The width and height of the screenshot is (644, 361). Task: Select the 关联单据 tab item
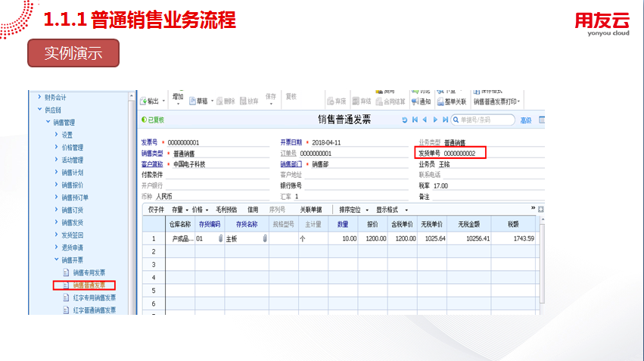[x=310, y=210]
